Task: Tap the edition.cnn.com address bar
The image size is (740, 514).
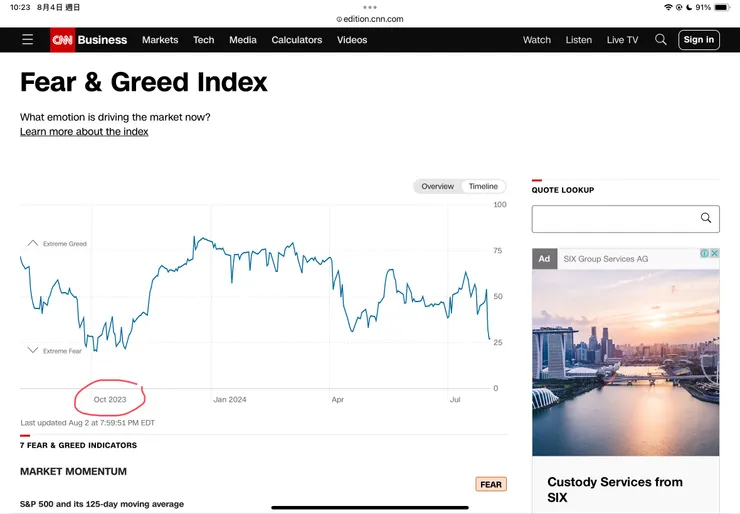Action: coord(370,19)
